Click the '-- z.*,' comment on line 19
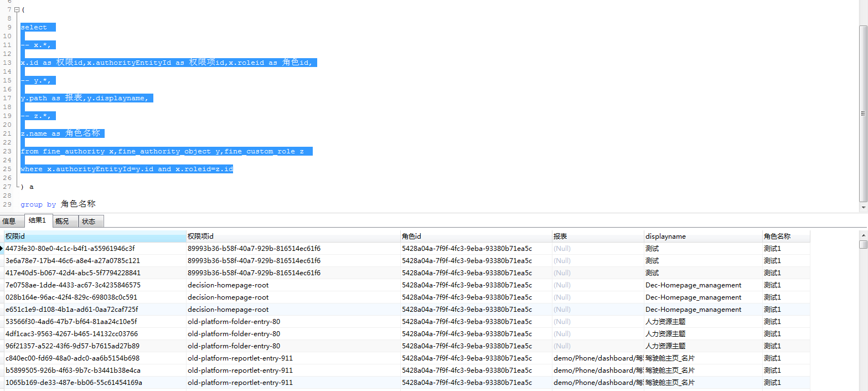 tap(36, 116)
